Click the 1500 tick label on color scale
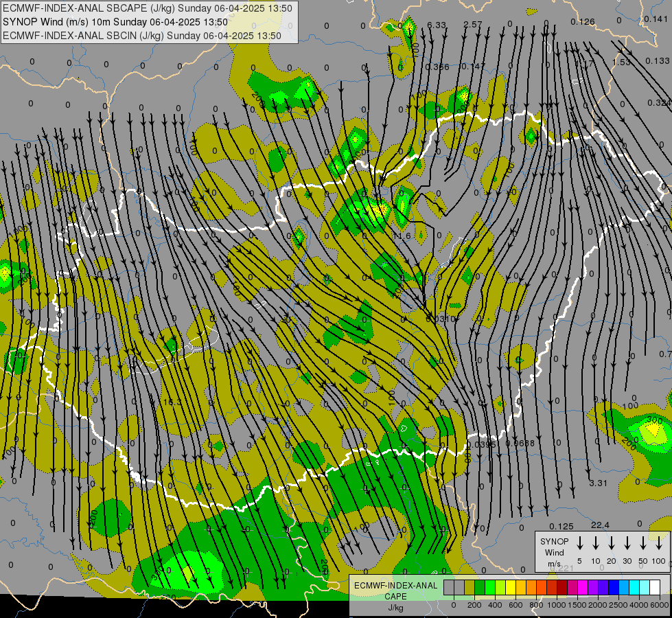This screenshot has width=672, height=618. click(x=577, y=605)
